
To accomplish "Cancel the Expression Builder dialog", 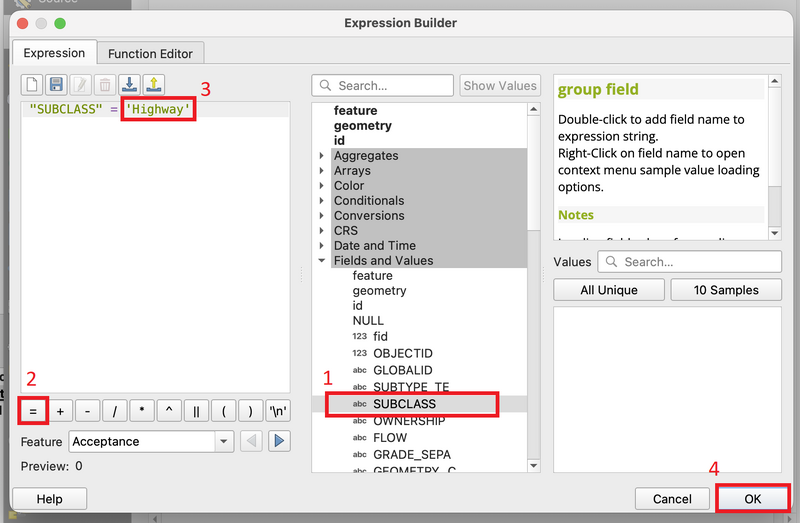I will [672, 499].
